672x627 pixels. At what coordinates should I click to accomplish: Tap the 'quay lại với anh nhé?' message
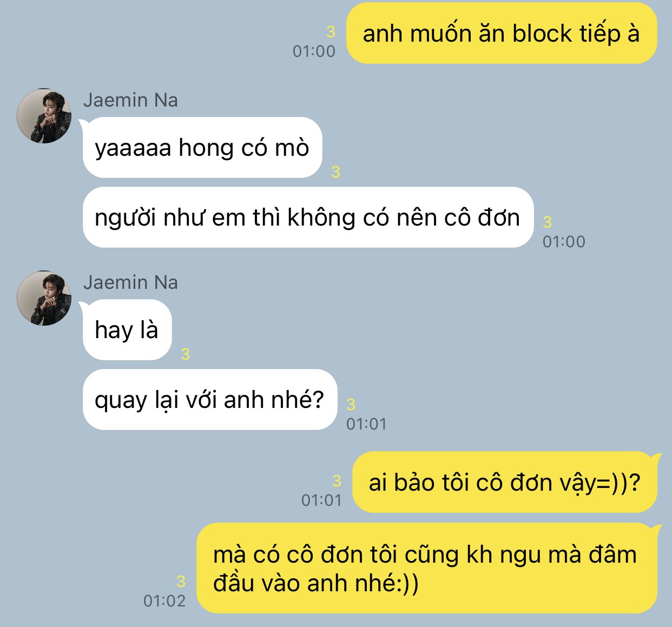click(x=210, y=400)
